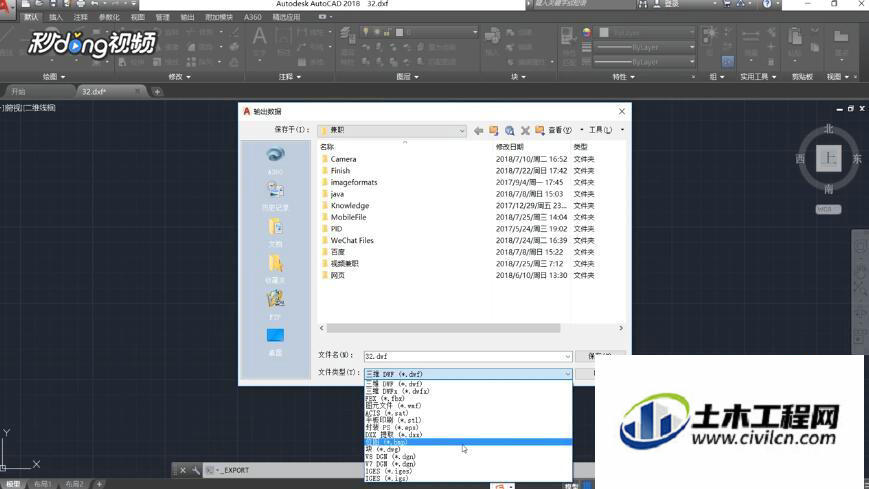Image resolution: width=869 pixels, height=489 pixels.
Task: Open the 查看(V) menu in the dialog
Action: tap(560, 130)
